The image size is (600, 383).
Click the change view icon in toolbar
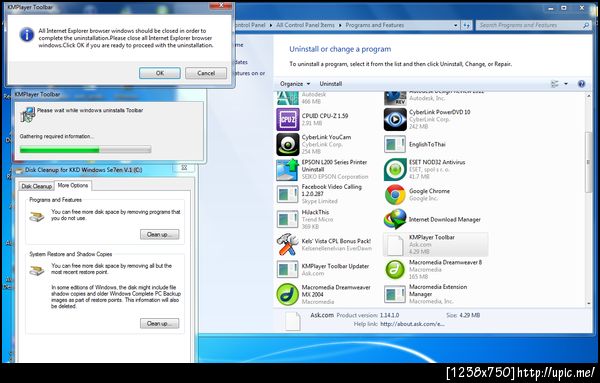(x=554, y=84)
